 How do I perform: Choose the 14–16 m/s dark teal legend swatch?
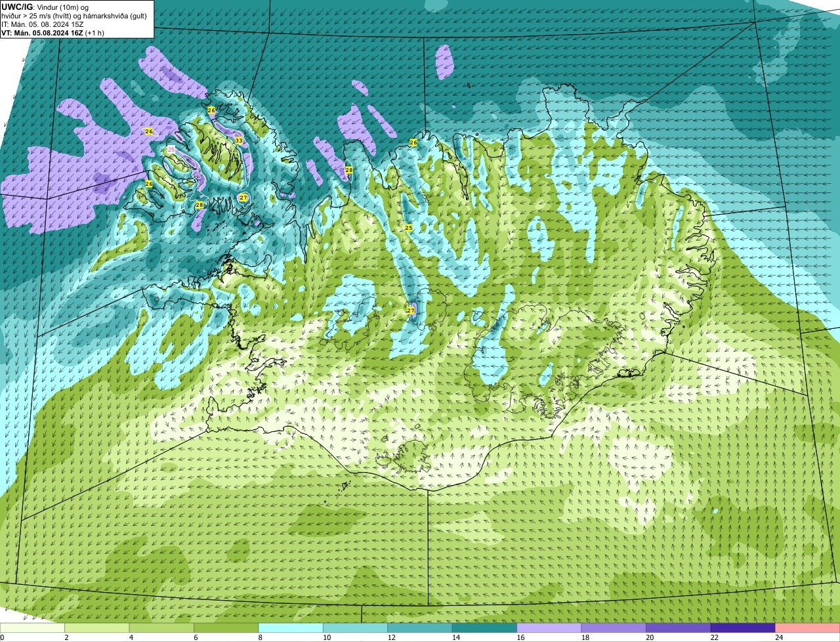[x=485, y=628]
